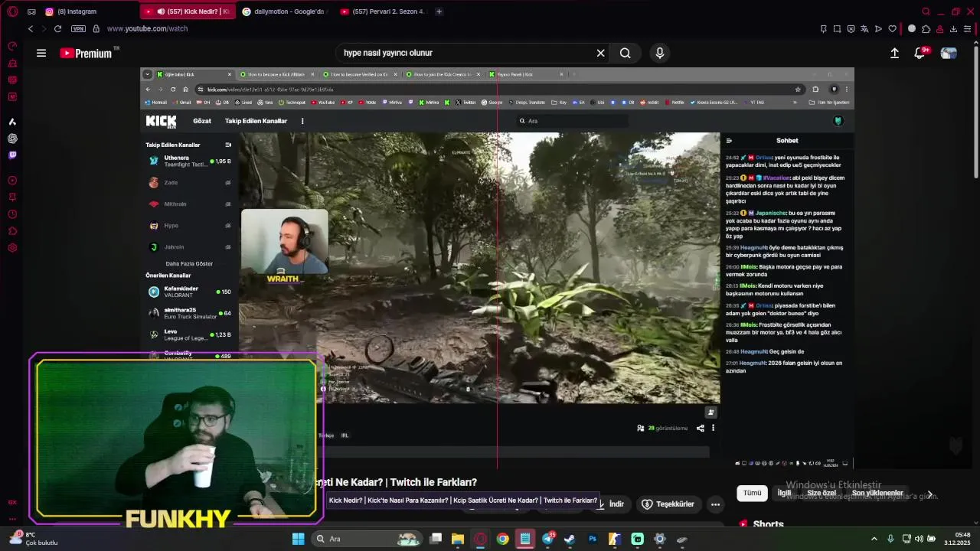
Task: Open the browser extensions cube
Action: click(x=926, y=29)
